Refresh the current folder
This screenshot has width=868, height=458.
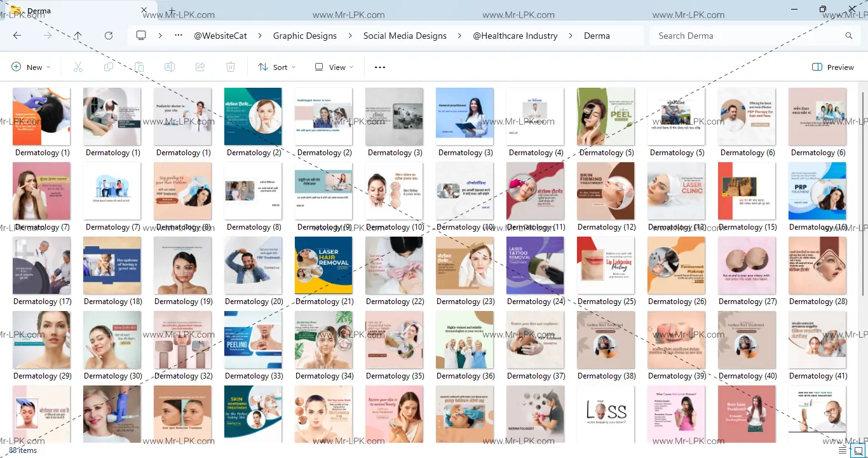point(109,36)
